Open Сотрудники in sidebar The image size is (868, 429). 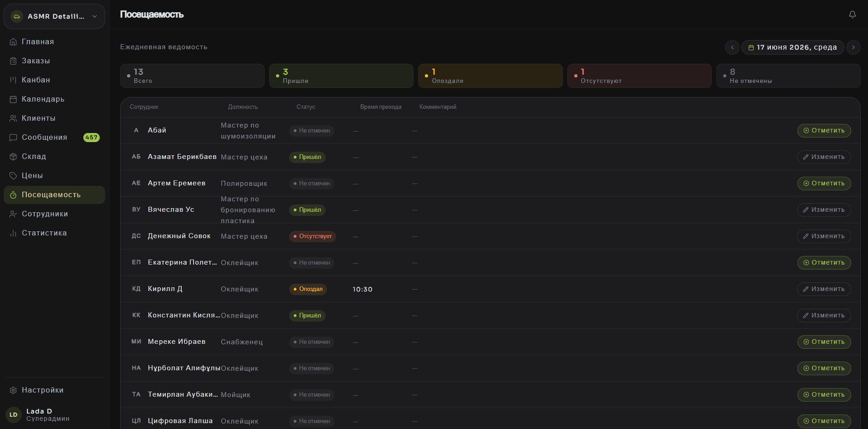[54, 214]
